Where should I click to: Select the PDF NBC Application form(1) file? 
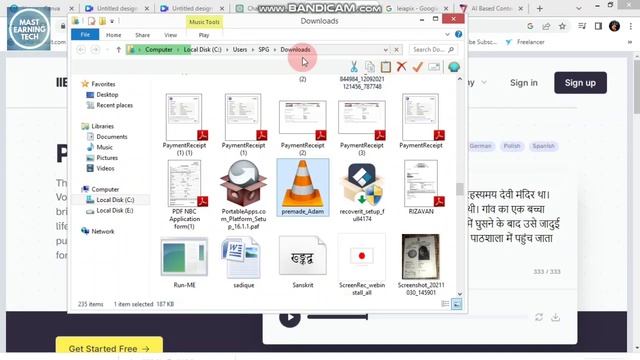click(184, 194)
